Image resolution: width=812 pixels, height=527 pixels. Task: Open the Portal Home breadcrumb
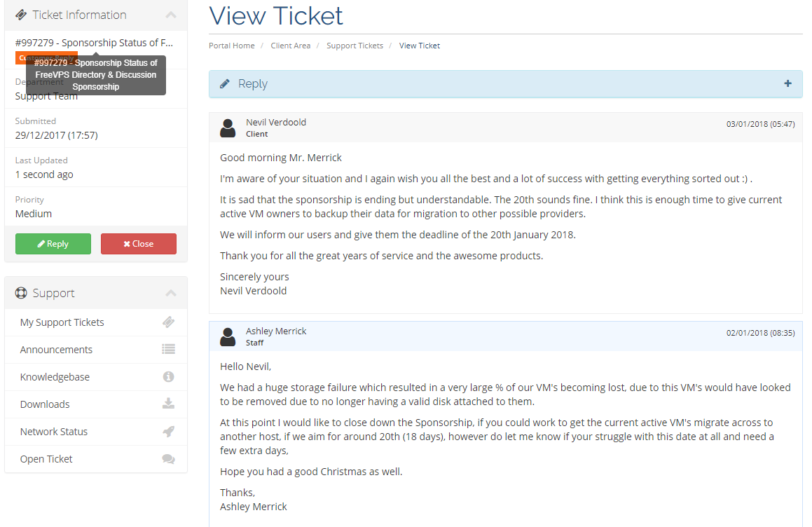click(231, 46)
